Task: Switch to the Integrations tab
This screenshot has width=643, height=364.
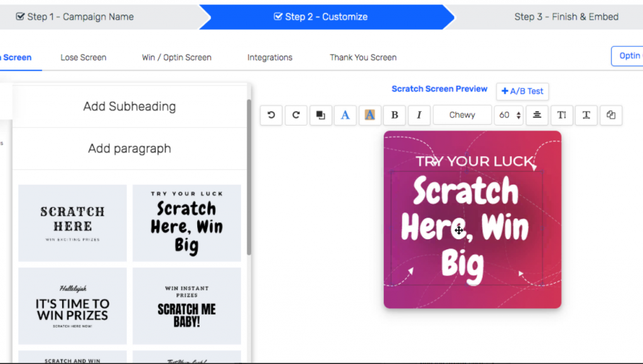Action: [x=270, y=57]
